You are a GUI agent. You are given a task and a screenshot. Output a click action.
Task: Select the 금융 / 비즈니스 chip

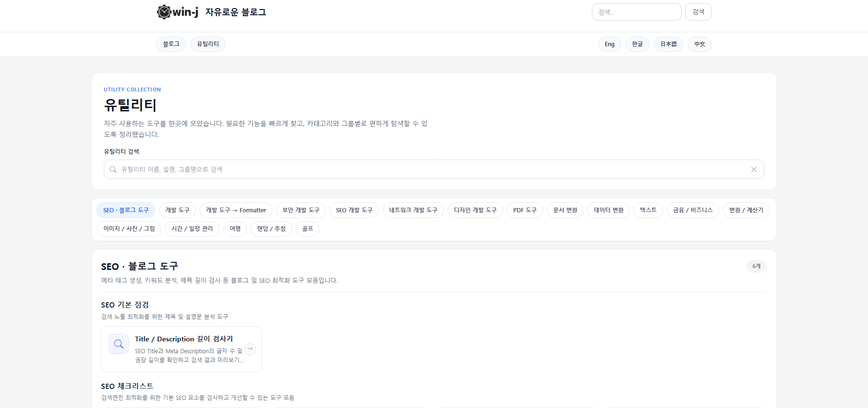[693, 210]
